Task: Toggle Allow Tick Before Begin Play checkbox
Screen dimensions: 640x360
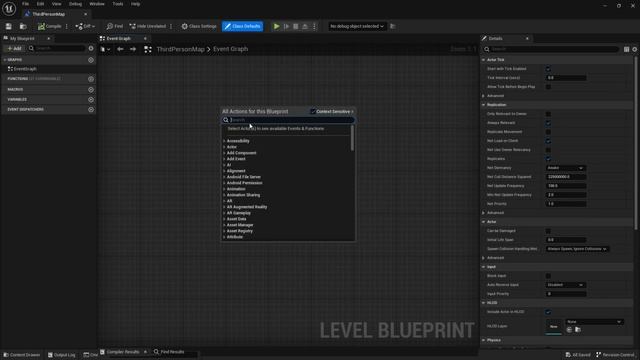Action: [x=548, y=87]
